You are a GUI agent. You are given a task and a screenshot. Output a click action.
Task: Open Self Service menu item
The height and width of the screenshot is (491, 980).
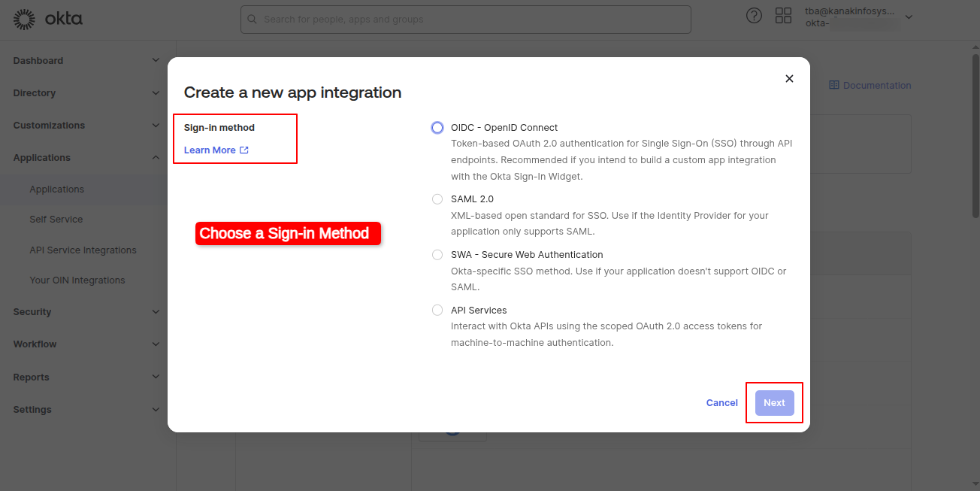(56, 220)
